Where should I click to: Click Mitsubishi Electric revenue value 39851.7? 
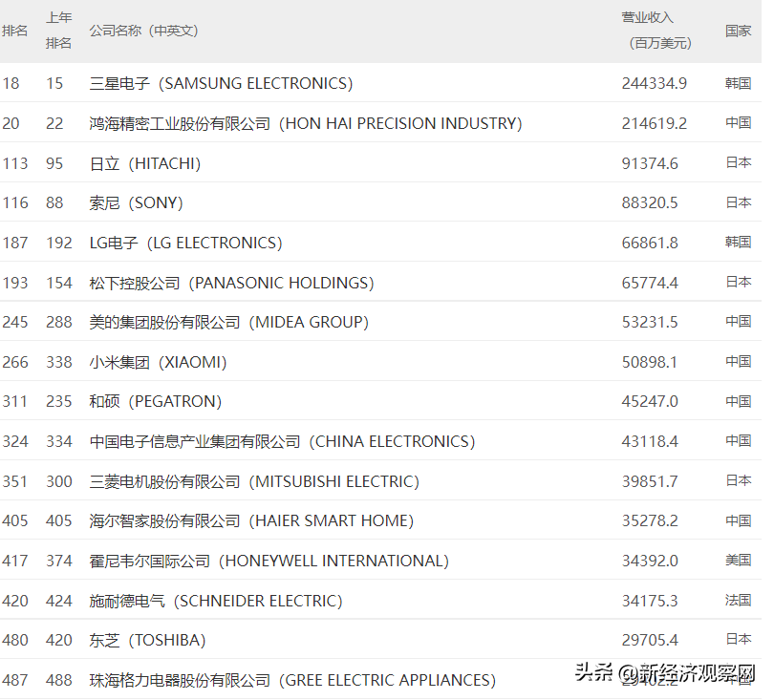tap(650, 481)
